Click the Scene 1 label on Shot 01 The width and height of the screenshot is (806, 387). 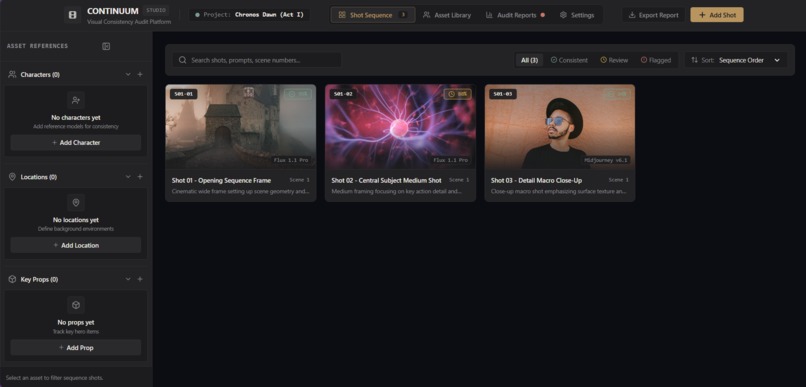click(x=300, y=180)
